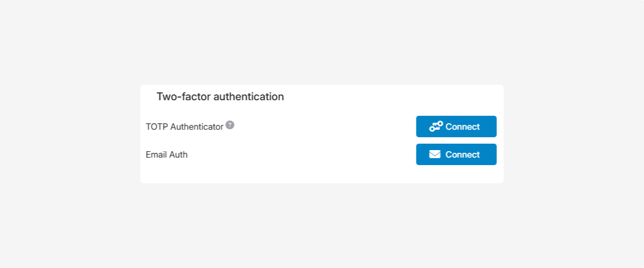Click Connect text in the Email row

click(463, 155)
